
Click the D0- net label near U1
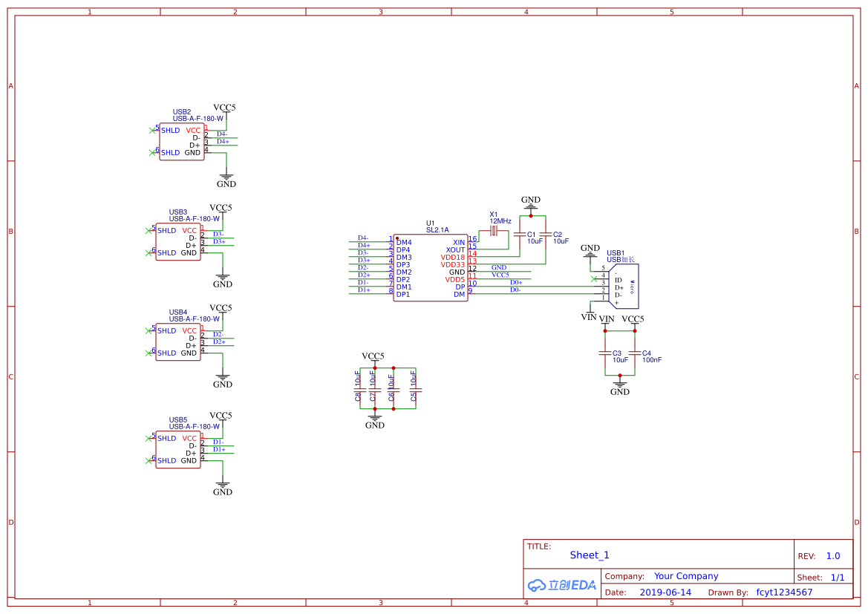pyautogui.click(x=515, y=290)
